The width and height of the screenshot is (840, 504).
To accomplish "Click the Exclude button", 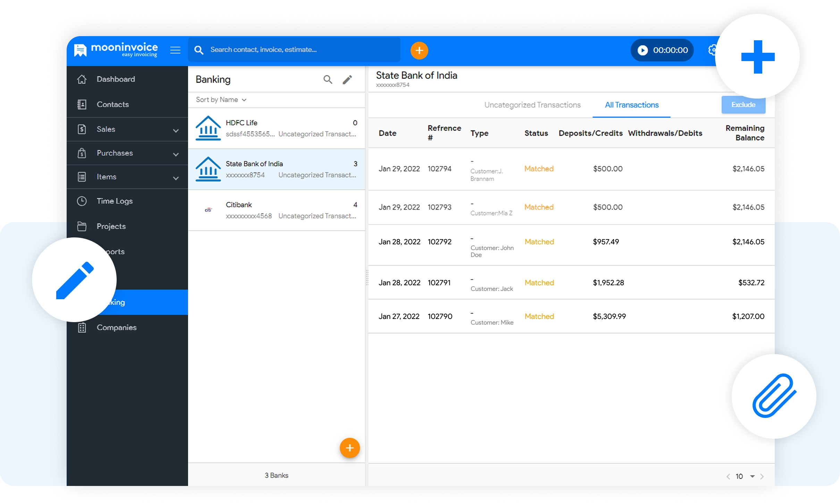I will point(743,105).
